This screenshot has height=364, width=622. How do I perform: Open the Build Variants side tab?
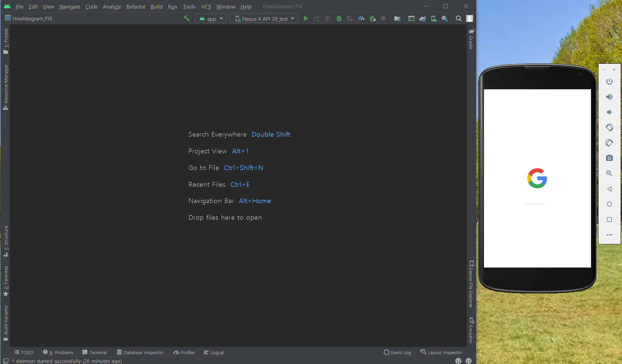[5, 323]
